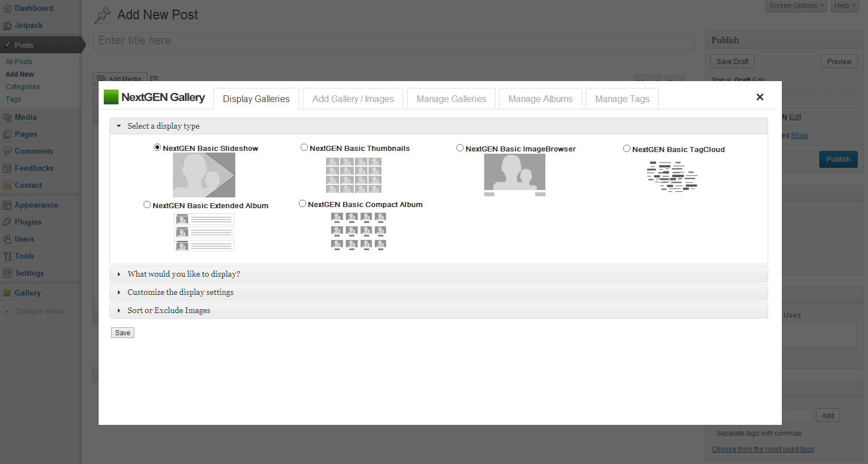Close the NextGEN Gallery dialog

[760, 97]
